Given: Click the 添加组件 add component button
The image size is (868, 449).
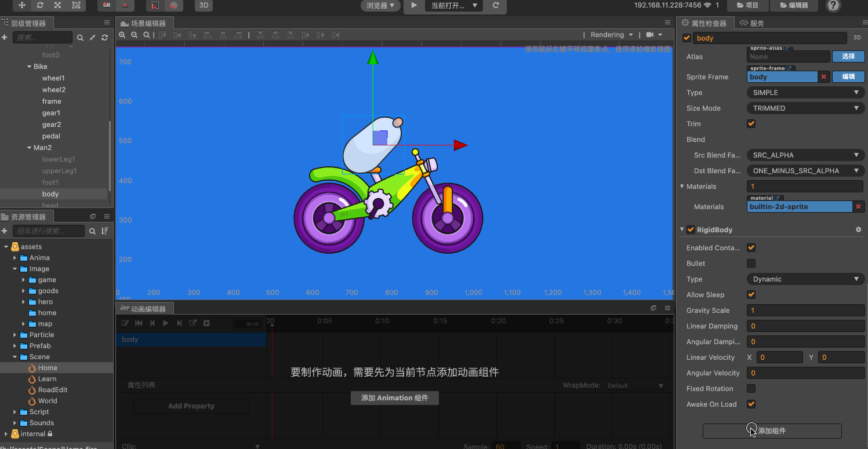Looking at the screenshot, I should pyautogui.click(x=772, y=431).
